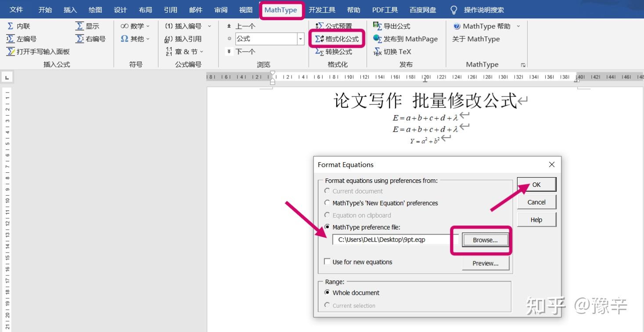Click the Browse... button

click(x=485, y=240)
